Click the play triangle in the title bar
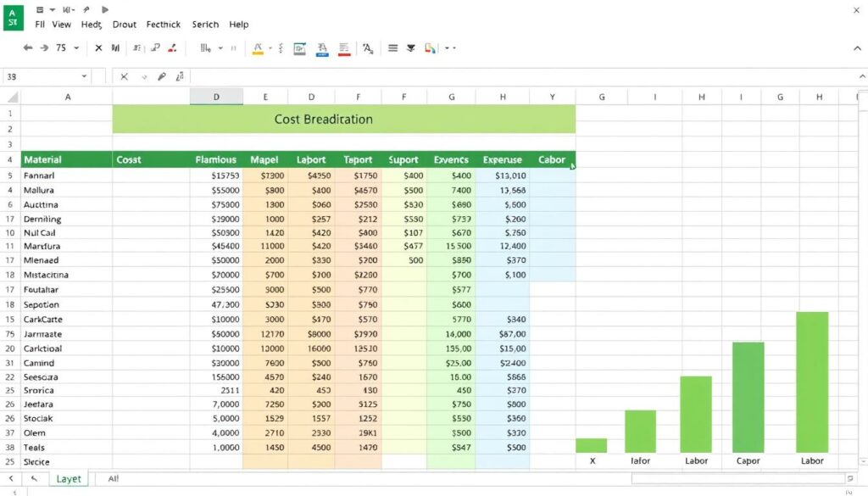Image resolution: width=868 pixels, height=496 pixels. 105,9
